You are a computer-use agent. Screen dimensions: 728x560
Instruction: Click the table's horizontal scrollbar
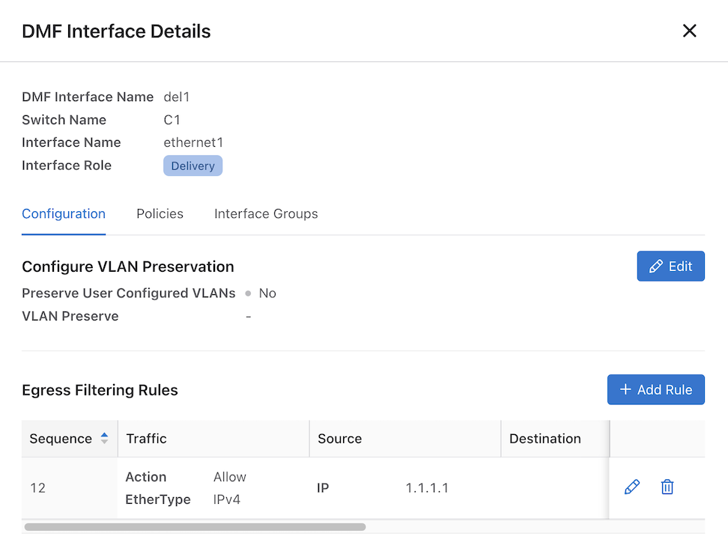pyautogui.click(x=195, y=527)
